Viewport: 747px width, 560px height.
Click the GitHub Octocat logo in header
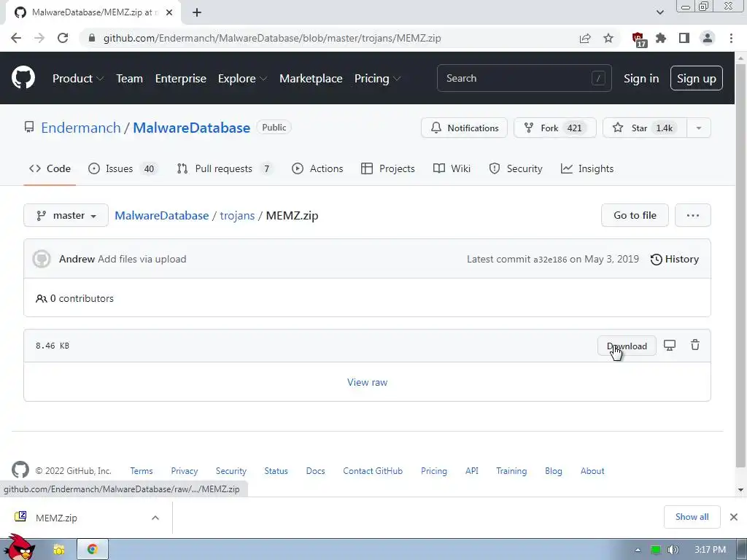coord(23,78)
